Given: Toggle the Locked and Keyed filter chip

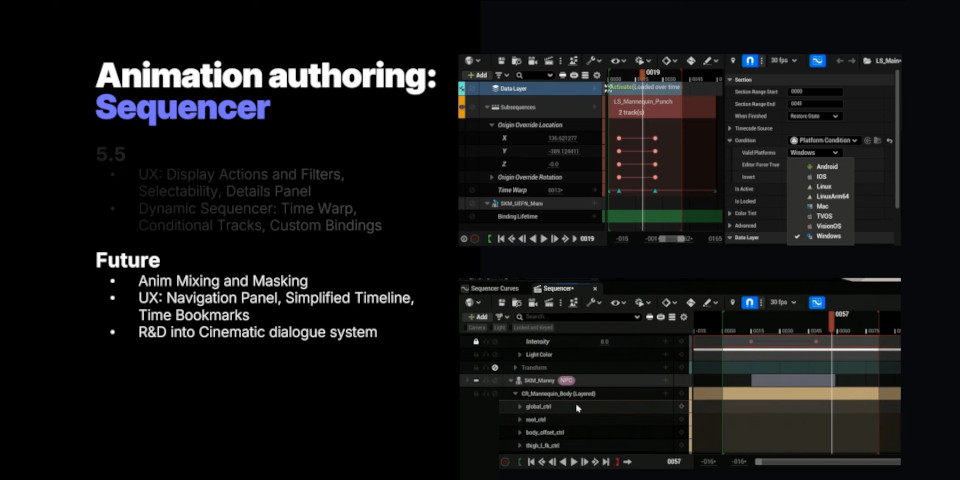Looking at the screenshot, I should click(x=532, y=327).
